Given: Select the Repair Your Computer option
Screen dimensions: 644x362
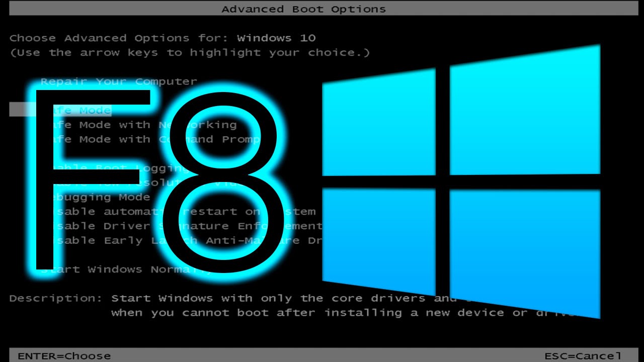Looking at the screenshot, I should (119, 81).
